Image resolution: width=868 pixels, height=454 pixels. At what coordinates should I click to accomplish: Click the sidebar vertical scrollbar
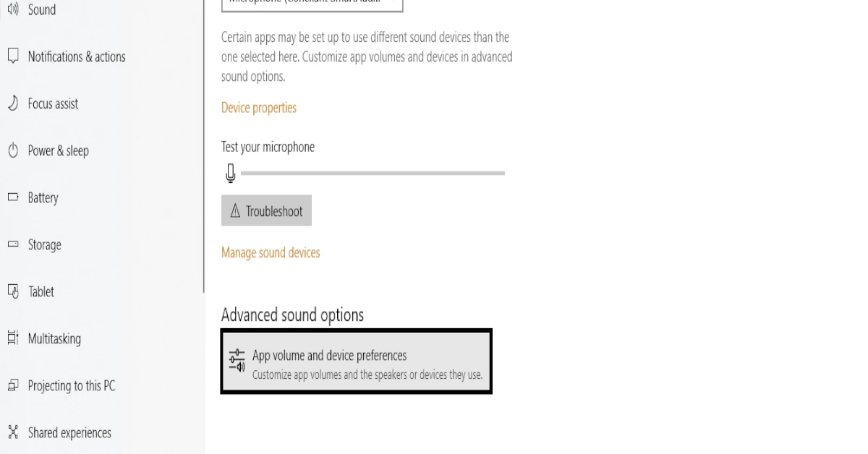point(205,145)
